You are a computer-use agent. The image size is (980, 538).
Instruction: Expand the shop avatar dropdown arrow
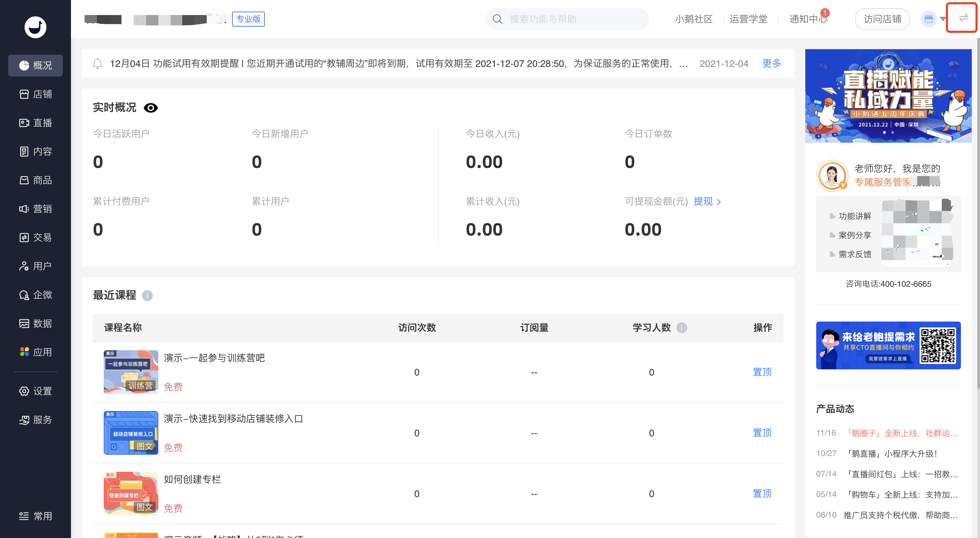tap(943, 19)
